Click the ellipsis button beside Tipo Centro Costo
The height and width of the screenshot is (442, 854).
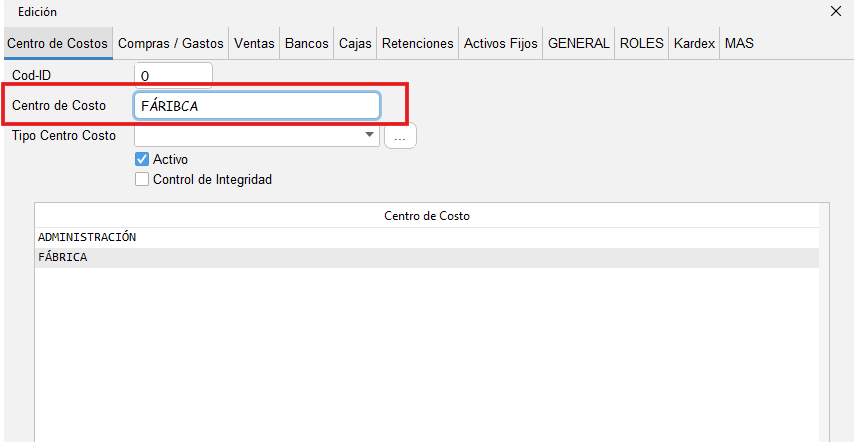pos(400,137)
